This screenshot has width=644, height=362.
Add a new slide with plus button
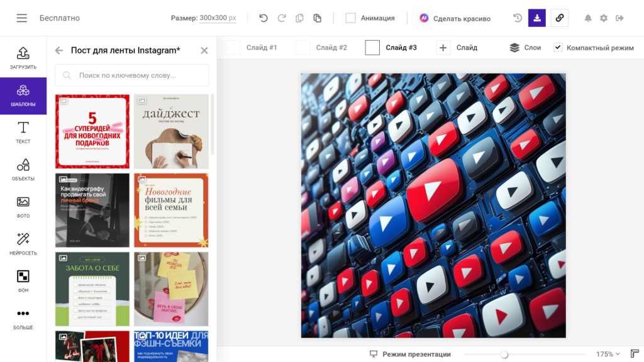click(x=443, y=48)
